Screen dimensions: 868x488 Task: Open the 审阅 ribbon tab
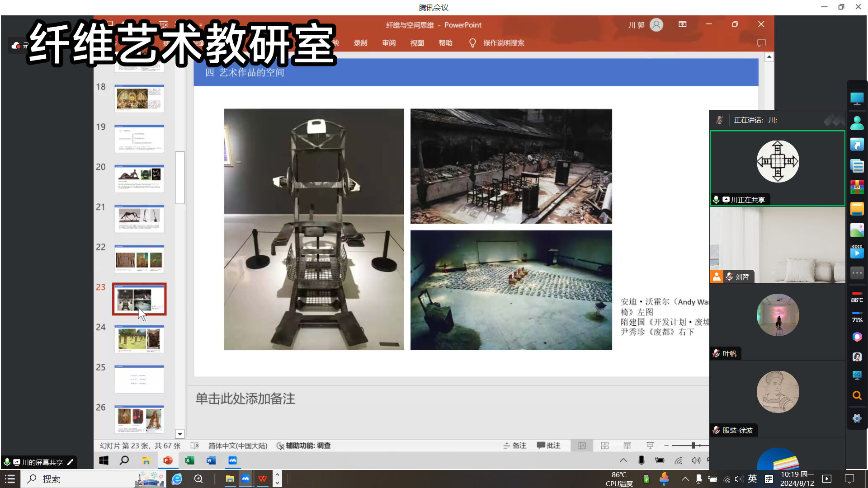click(389, 43)
